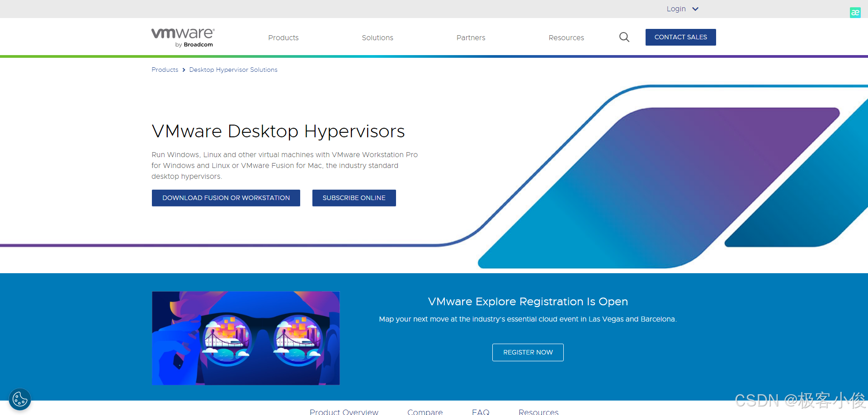Switch to the Compare tab
868x415 pixels.
pyautogui.click(x=425, y=411)
